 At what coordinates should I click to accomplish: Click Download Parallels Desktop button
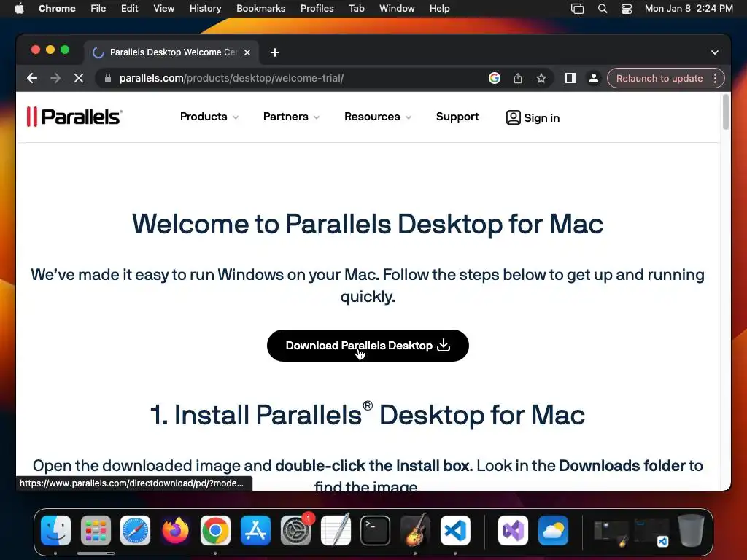368,345
